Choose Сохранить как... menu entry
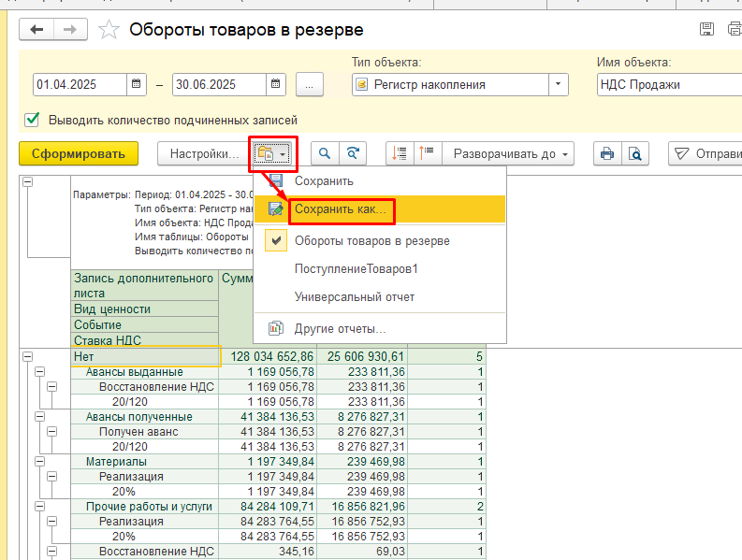 point(380,209)
